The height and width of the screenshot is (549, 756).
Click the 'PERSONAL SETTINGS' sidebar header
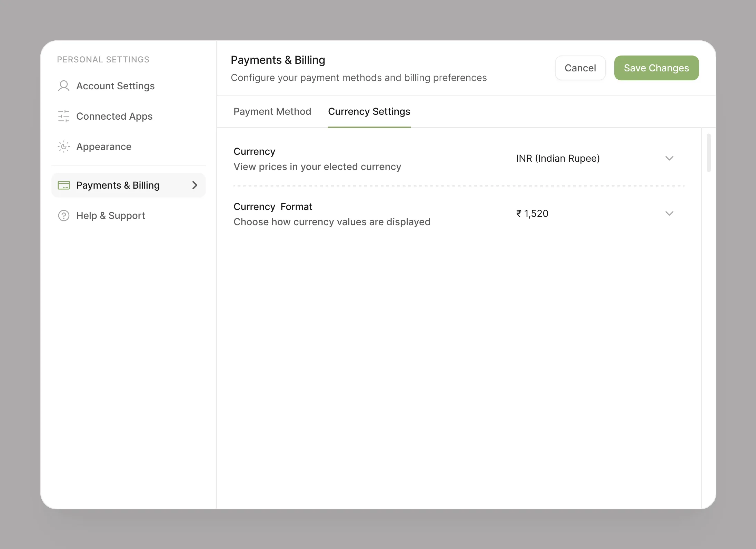pyautogui.click(x=103, y=59)
